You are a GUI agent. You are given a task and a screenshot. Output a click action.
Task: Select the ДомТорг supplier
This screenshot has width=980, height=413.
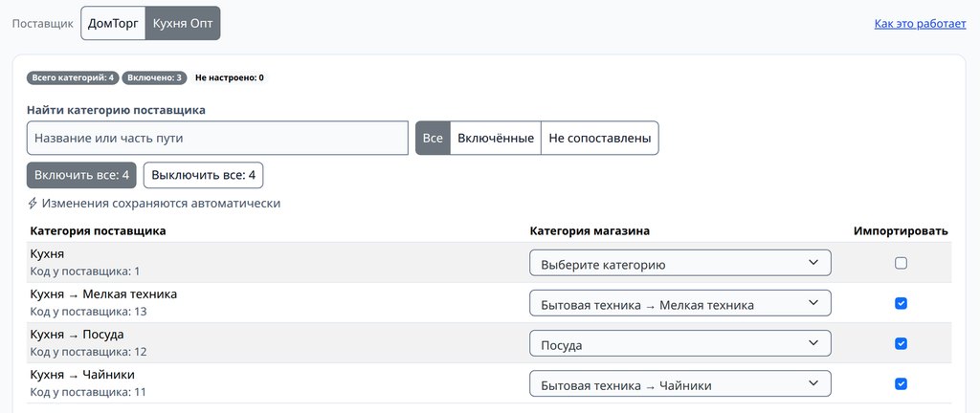[x=113, y=23]
